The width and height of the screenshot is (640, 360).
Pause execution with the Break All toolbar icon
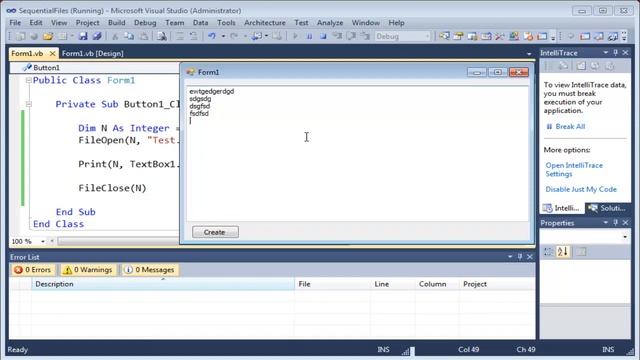309,36
